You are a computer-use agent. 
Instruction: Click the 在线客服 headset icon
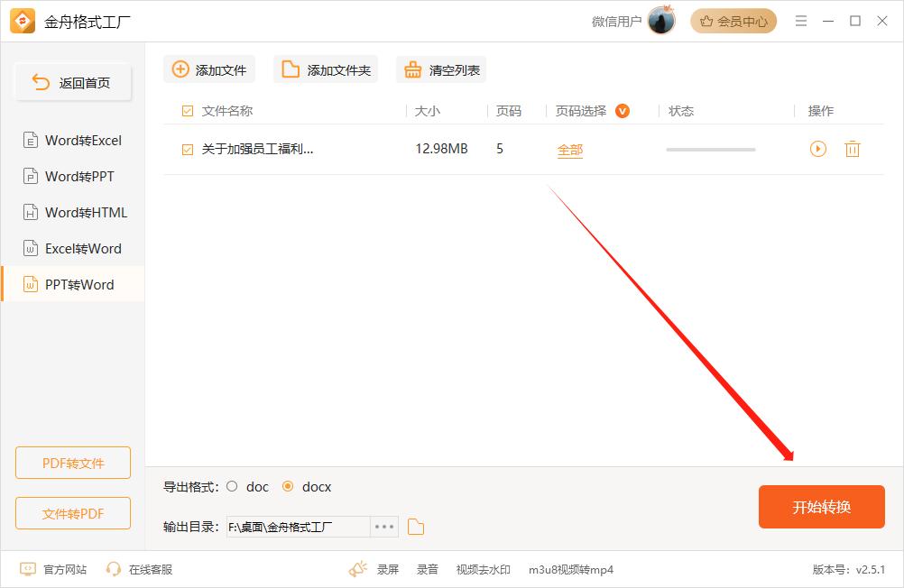(x=114, y=569)
